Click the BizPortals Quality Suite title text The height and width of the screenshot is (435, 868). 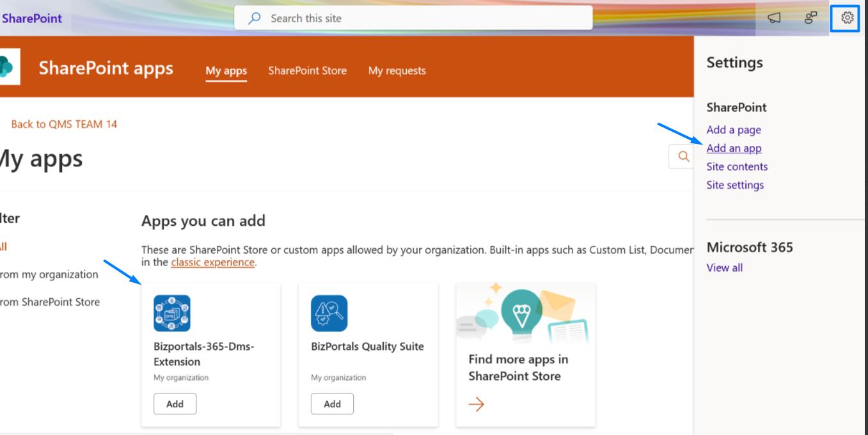click(367, 347)
